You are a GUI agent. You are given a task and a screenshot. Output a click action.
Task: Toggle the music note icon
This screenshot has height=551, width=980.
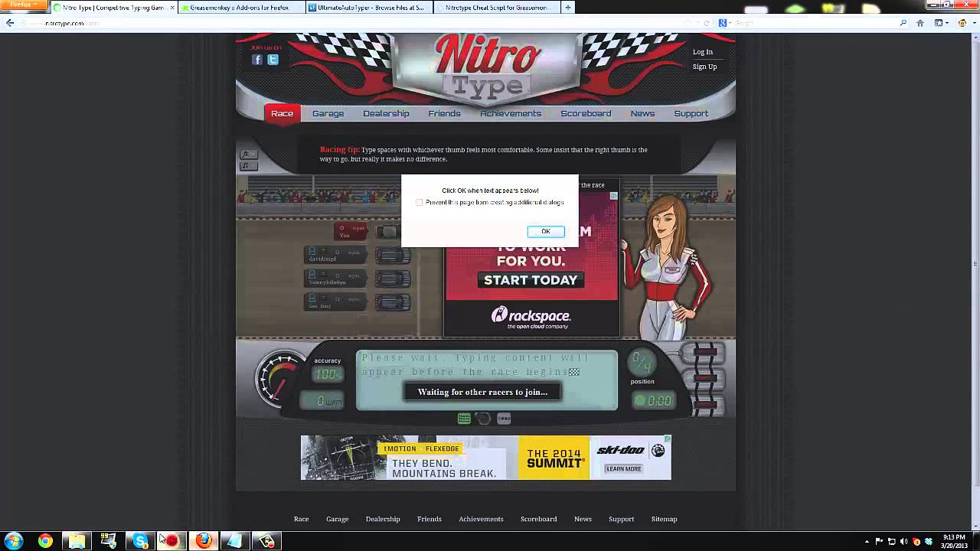250,166
